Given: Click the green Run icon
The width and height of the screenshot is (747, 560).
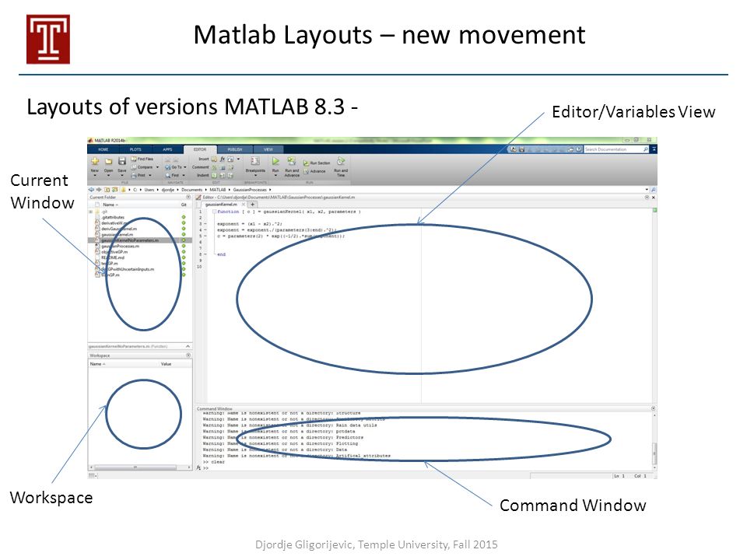Looking at the screenshot, I should coord(275,161).
